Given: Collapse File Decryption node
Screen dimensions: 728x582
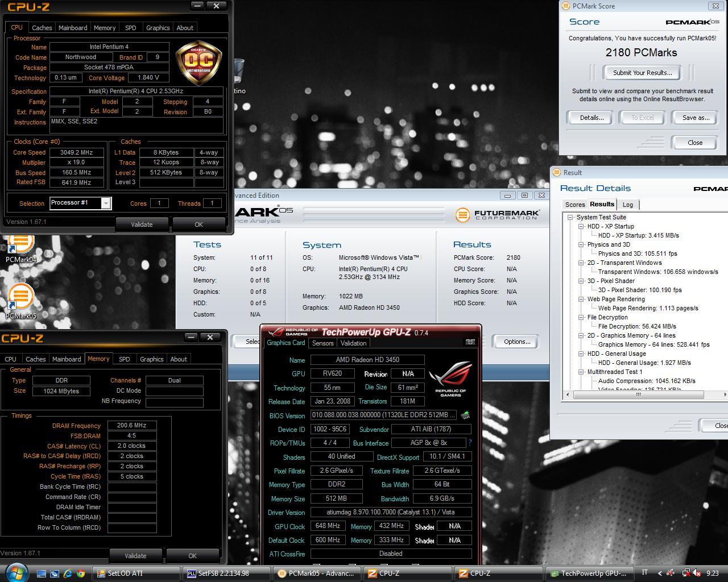Looking at the screenshot, I should [581, 317].
